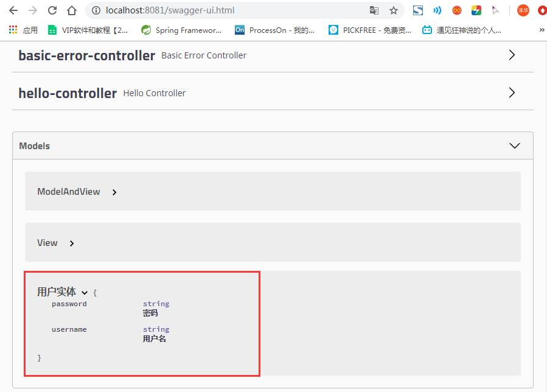Expand the hello-controller chevron

tap(512, 93)
